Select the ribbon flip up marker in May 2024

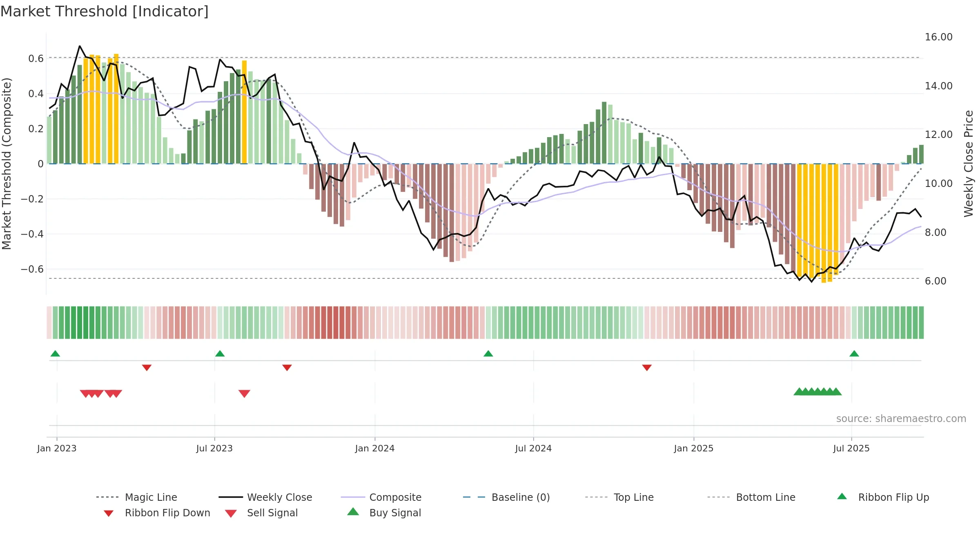(488, 353)
